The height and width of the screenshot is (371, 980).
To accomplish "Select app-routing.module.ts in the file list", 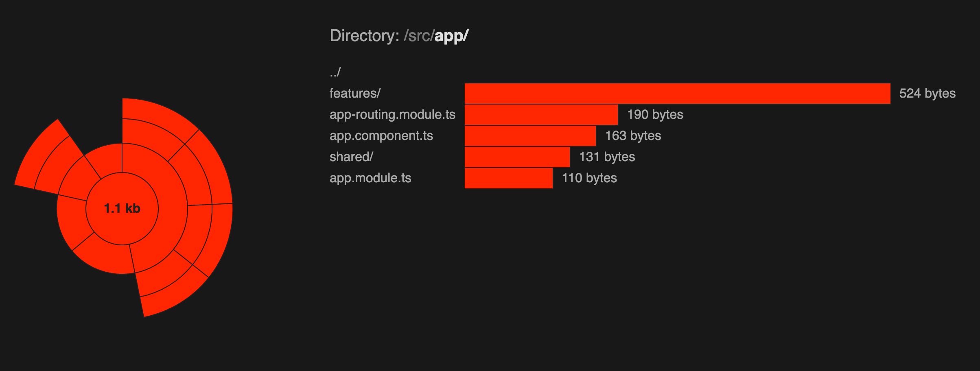I will [392, 114].
